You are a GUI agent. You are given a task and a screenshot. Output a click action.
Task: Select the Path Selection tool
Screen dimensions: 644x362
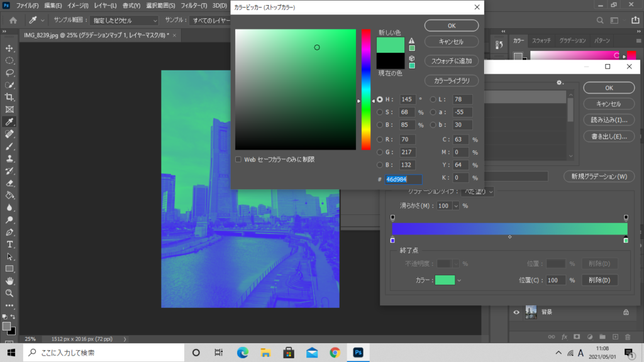tap(9, 257)
